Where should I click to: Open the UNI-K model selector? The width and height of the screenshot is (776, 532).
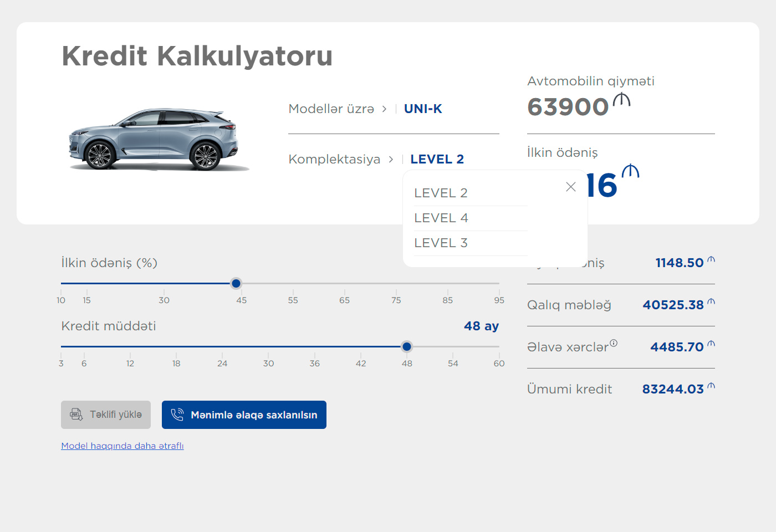pyautogui.click(x=423, y=109)
